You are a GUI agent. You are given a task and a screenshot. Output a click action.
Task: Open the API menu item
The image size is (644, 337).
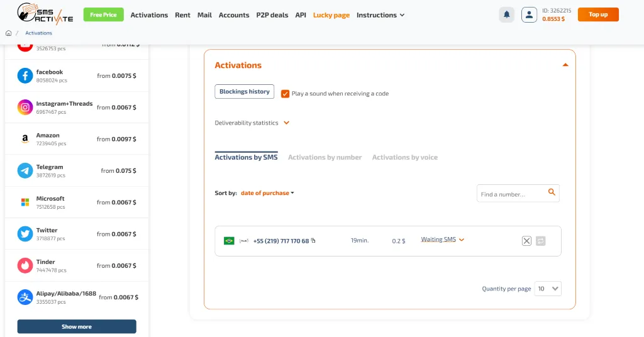coord(301,15)
